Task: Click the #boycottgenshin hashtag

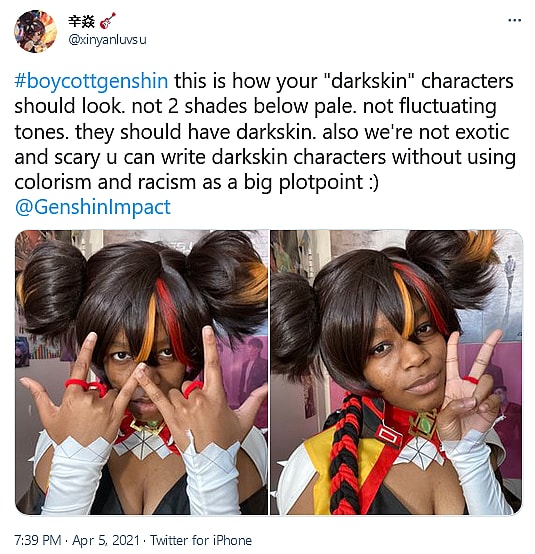Action: (91, 81)
